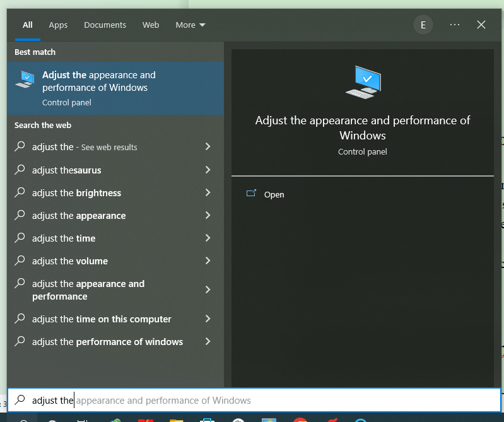Select 'adjust the performance of windows' suggestion
504x422 pixels.
[x=115, y=342]
